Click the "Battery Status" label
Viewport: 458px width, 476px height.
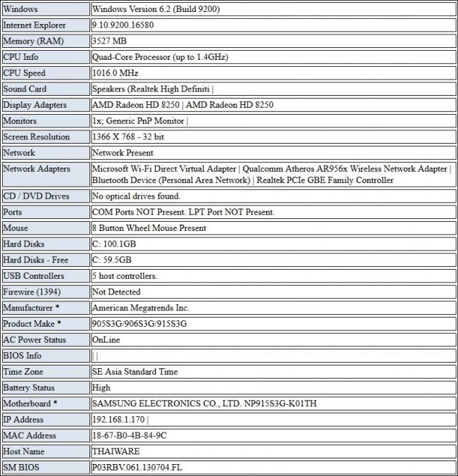[29, 388]
